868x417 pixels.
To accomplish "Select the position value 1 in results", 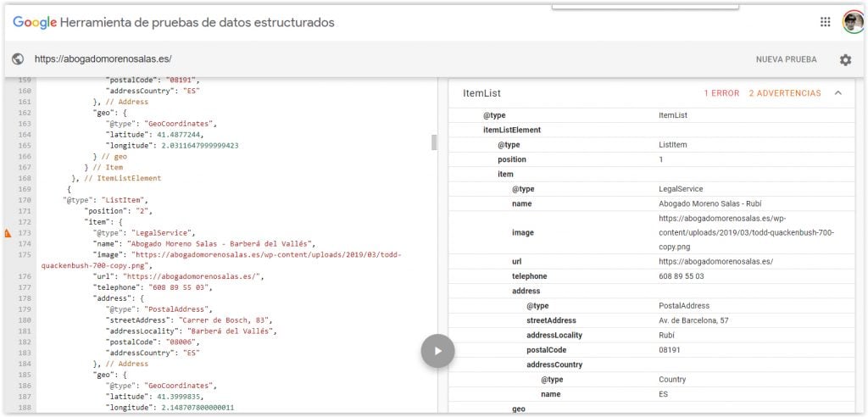I will 660,159.
